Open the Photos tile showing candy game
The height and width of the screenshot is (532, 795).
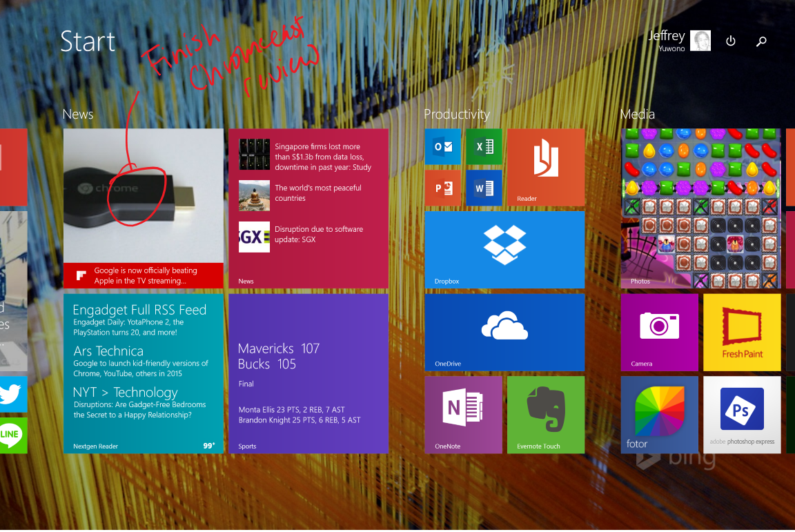(x=700, y=208)
